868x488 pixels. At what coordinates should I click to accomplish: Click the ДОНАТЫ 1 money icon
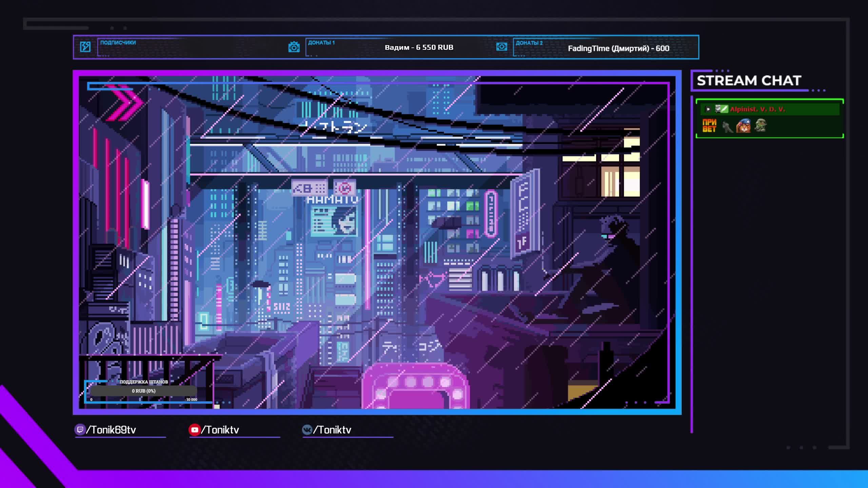294,47
